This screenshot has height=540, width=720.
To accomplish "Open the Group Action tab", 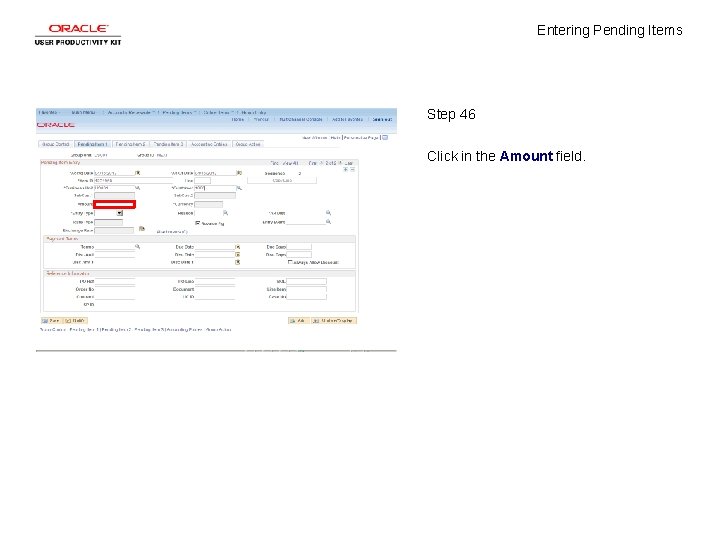I will [x=248, y=144].
